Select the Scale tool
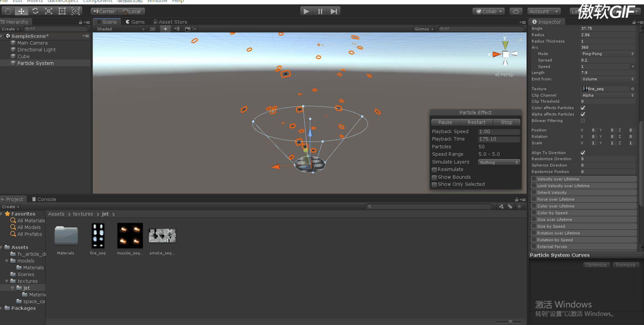 [x=49, y=11]
